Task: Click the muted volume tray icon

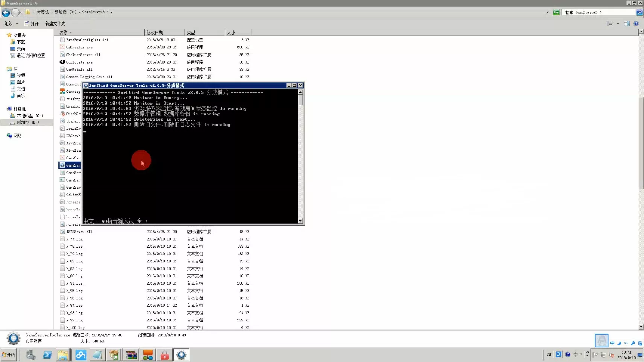Action: pyautogui.click(x=612, y=355)
